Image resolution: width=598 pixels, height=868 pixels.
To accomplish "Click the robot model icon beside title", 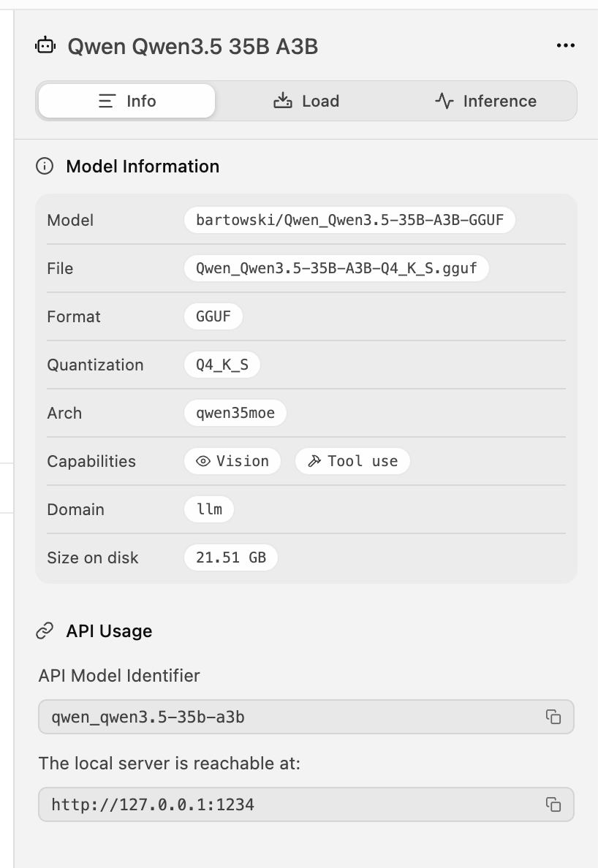I will point(45,45).
